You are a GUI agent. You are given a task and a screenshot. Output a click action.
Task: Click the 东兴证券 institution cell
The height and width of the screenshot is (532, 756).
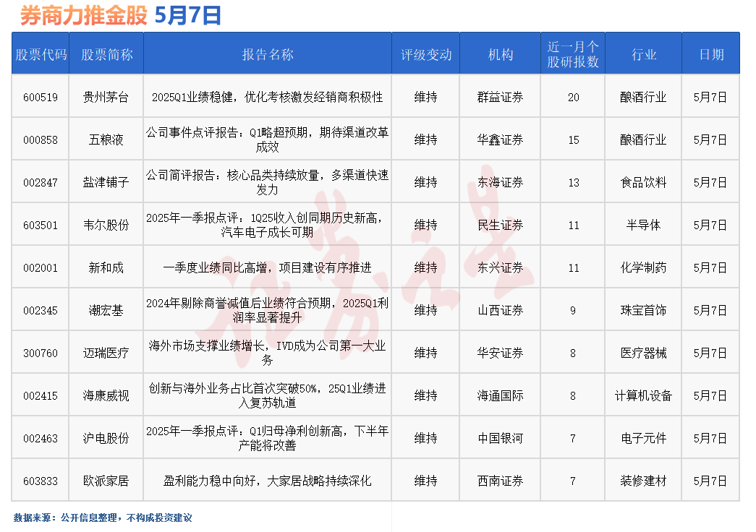click(x=501, y=268)
